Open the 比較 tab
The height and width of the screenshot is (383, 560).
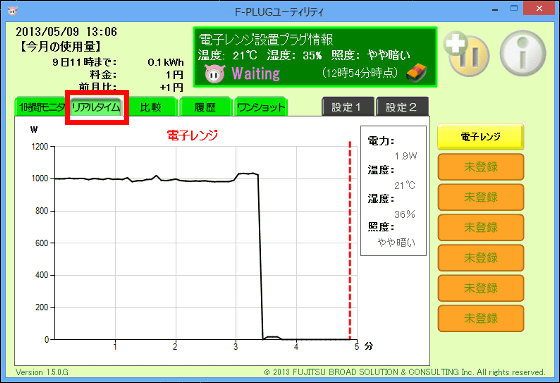(151, 107)
